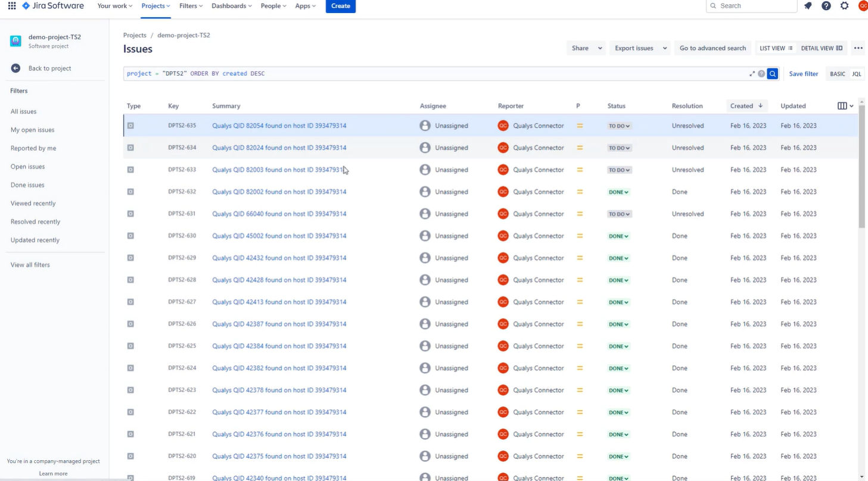
Task: Click the Create button
Action: pos(340,6)
